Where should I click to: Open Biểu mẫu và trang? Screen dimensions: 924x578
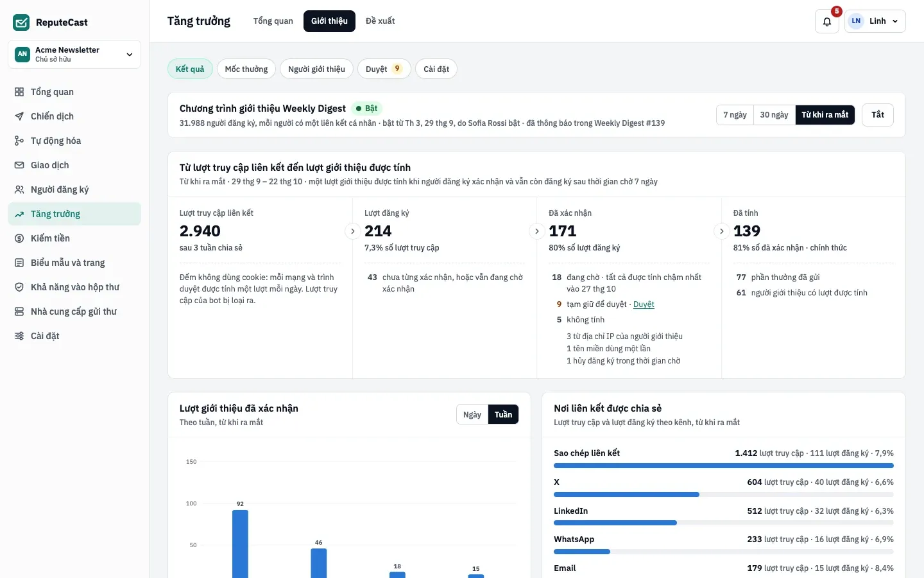pyautogui.click(x=74, y=263)
